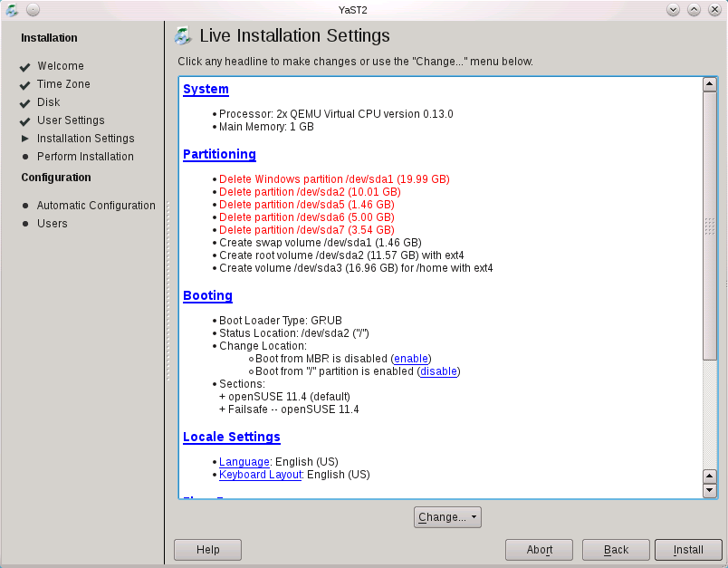Open the Keyboard Layout settings
This screenshot has height=568, width=728.
(x=260, y=475)
